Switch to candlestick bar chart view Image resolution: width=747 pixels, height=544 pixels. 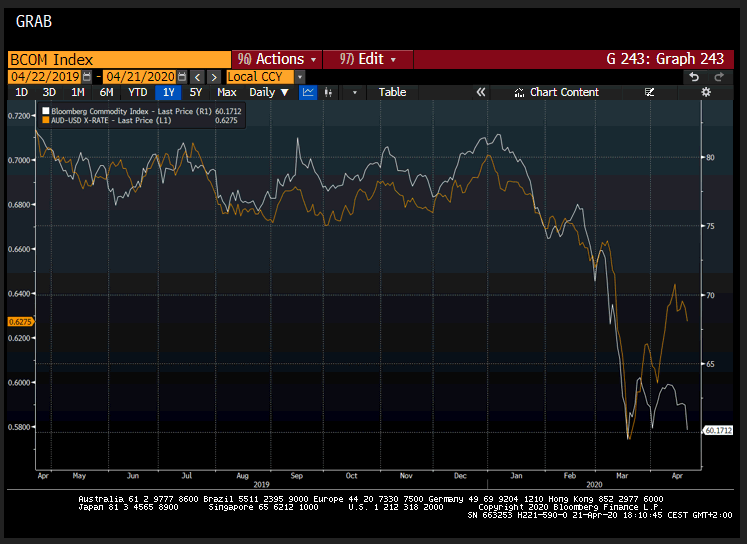328,92
